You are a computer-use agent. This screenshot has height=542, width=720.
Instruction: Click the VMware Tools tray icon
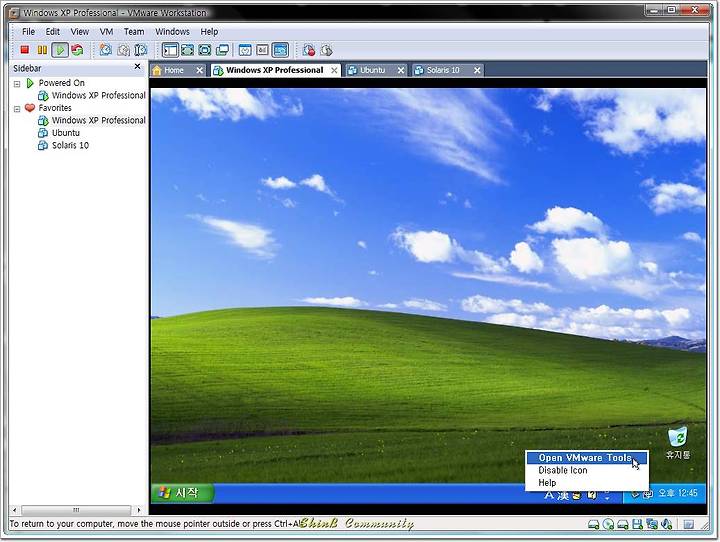(648, 494)
